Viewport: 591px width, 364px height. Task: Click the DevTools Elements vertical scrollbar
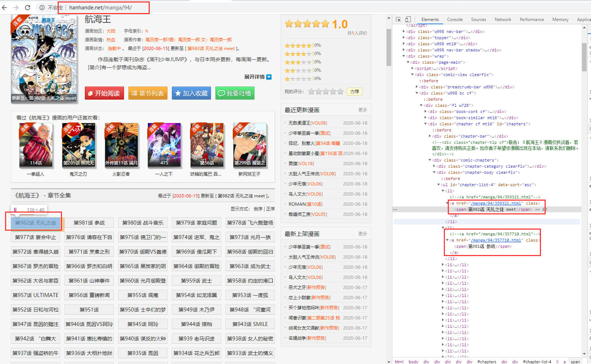coord(584,57)
